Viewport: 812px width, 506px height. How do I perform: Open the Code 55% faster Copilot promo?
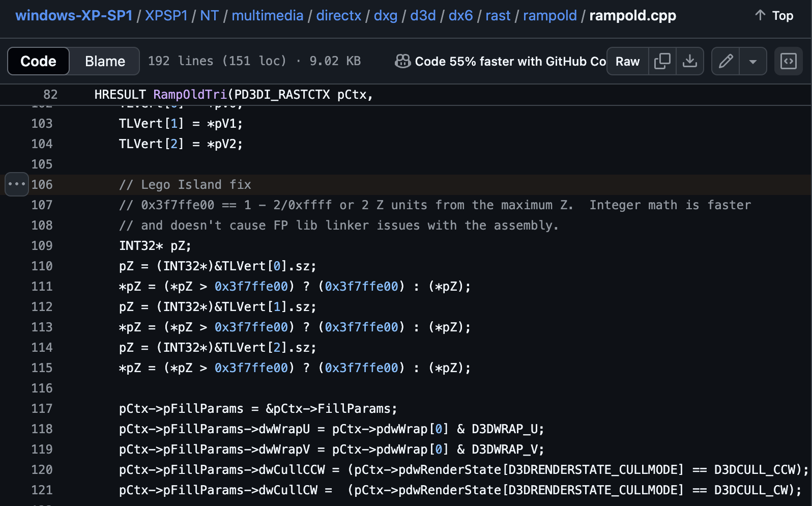pyautogui.click(x=510, y=62)
